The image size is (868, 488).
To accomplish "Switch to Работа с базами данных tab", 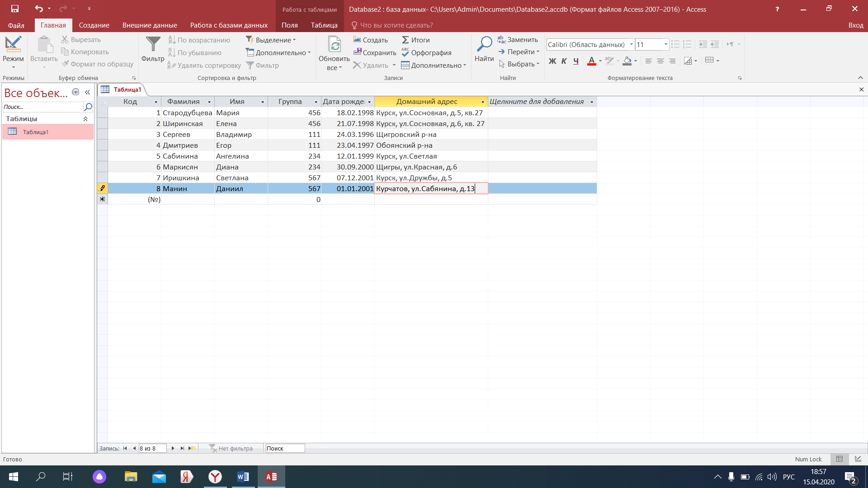I will click(x=229, y=25).
